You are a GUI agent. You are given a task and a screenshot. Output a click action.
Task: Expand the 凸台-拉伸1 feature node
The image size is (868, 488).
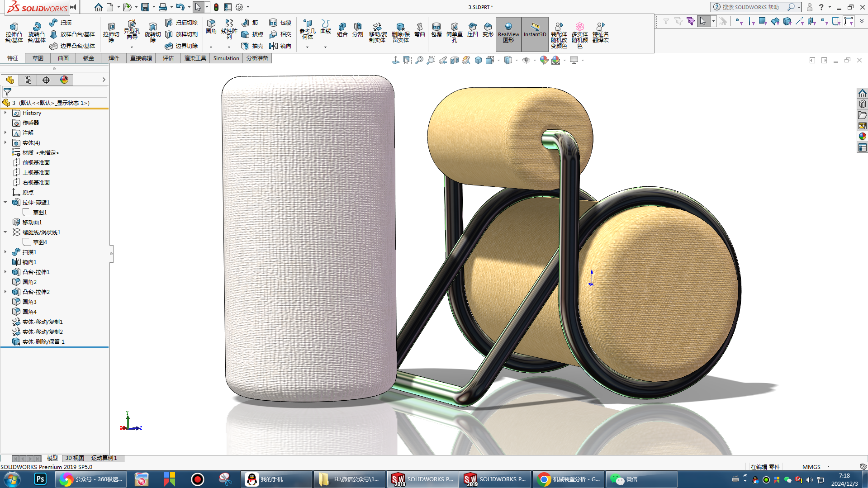click(5, 272)
